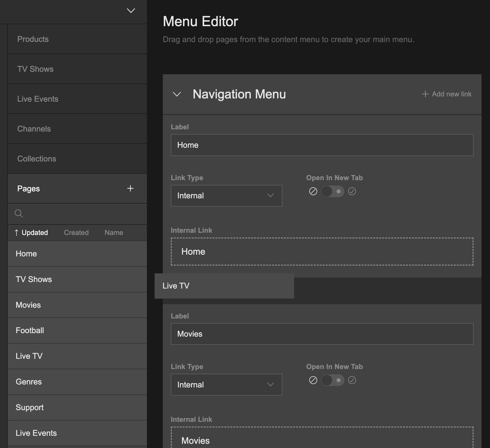Open the Channels section in sidebar

pyautogui.click(x=34, y=129)
